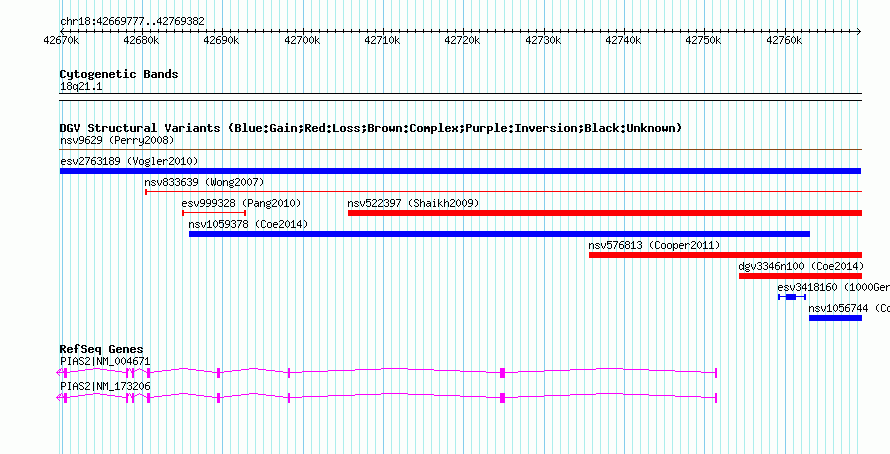Click the nsv833639 (Wong2007) thin red line
This screenshot has width=890, height=454.
click(503, 192)
